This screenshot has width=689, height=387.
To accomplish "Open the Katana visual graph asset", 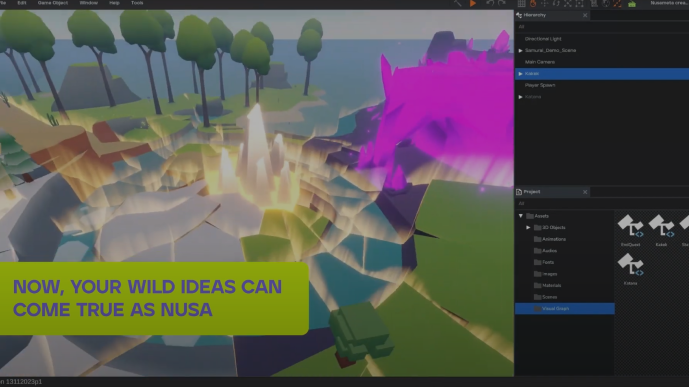I will pos(631,269).
